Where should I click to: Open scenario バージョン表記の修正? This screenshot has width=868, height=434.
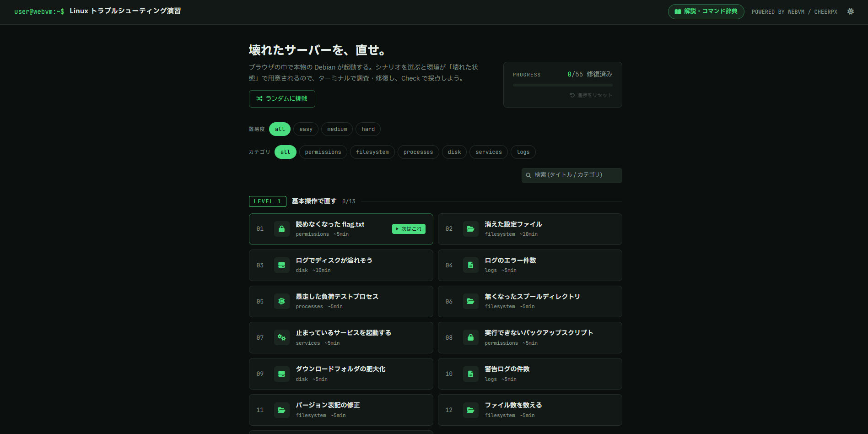coord(341,410)
